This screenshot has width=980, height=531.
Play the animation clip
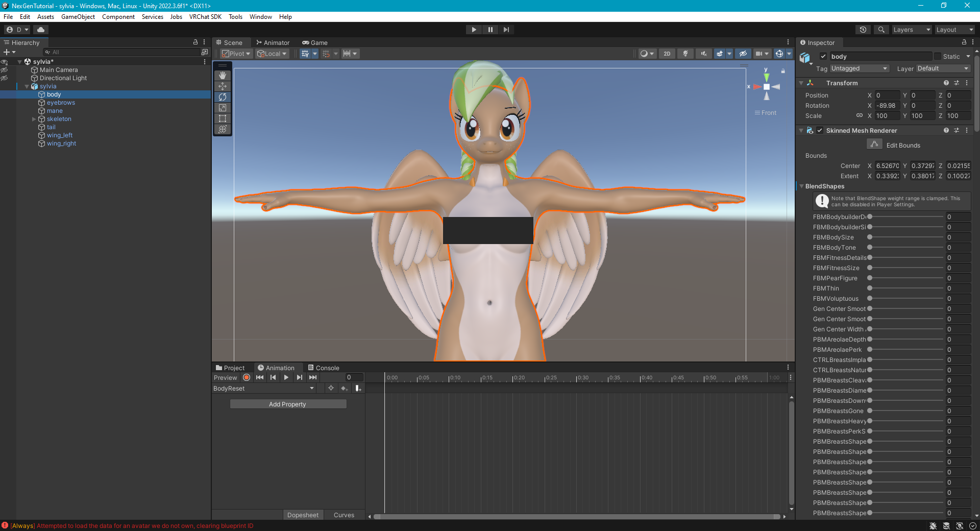[286, 377]
